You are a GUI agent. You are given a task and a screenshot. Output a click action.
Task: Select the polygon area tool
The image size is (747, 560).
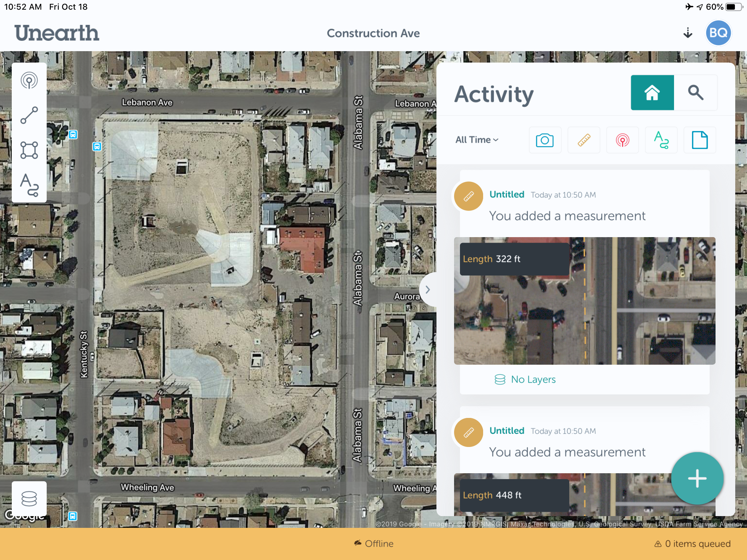29,150
